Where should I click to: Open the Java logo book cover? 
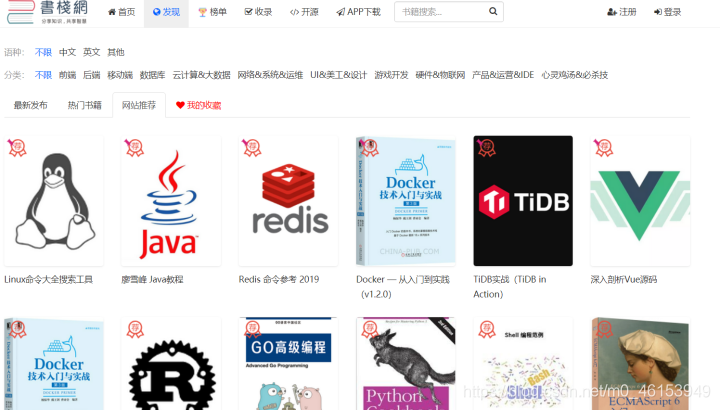click(x=171, y=201)
